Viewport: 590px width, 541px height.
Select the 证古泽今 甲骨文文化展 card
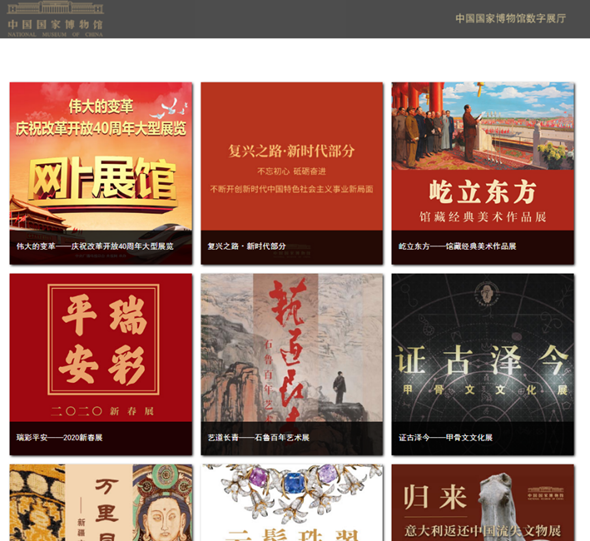483,364
